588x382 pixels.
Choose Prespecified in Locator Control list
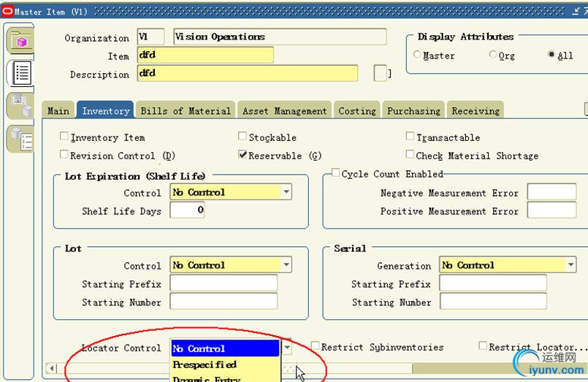pyautogui.click(x=225, y=364)
